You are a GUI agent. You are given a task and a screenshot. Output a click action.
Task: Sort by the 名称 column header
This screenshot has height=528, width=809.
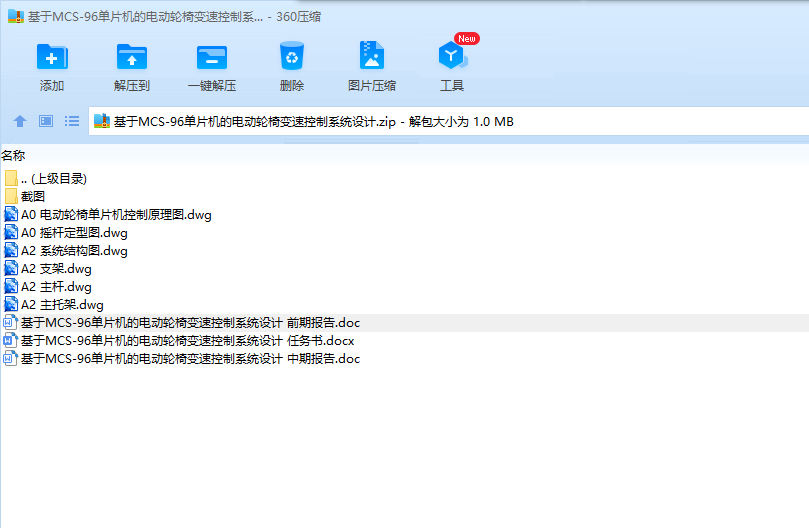(13, 155)
